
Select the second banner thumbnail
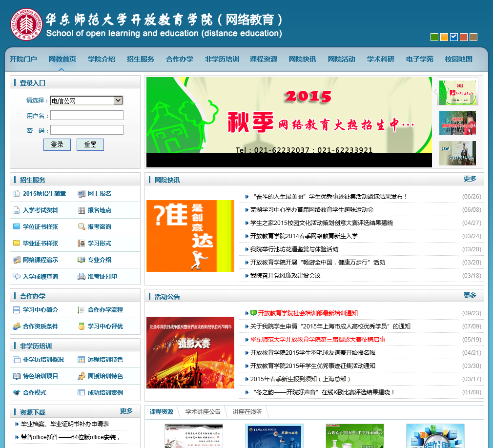[457, 123]
